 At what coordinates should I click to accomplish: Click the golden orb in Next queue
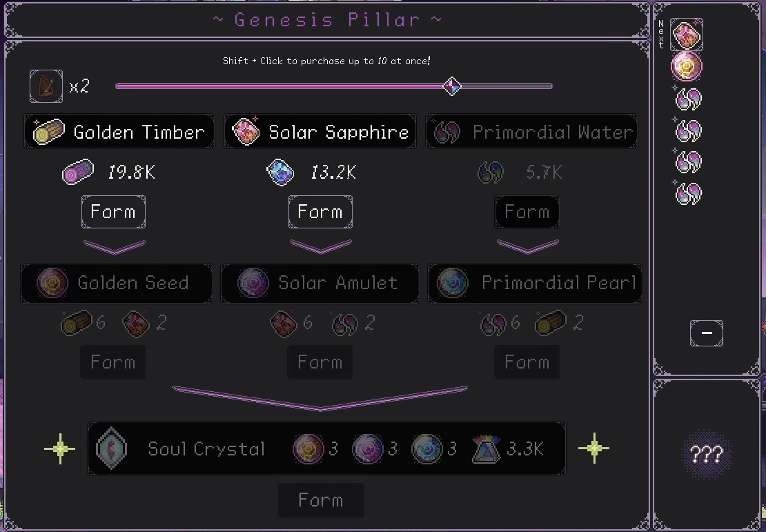687,67
